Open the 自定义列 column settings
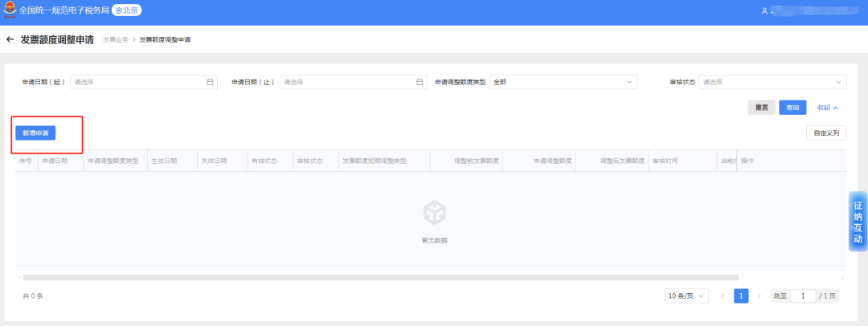The height and width of the screenshot is (326, 868). point(825,133)
